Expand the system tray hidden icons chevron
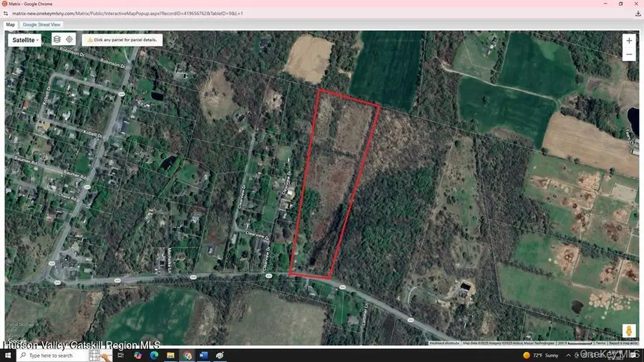The width and height of the screenshot is (644, 362). coord(568,356)
